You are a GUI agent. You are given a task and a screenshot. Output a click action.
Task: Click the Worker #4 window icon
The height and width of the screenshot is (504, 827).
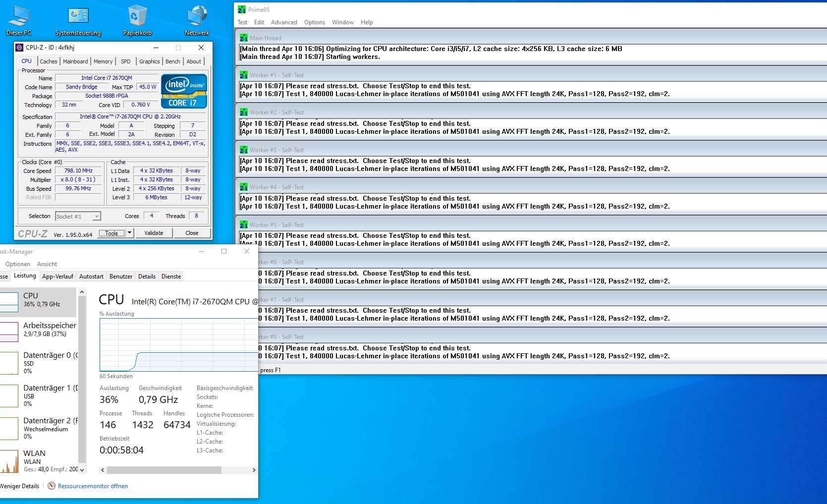coord(244,187)
